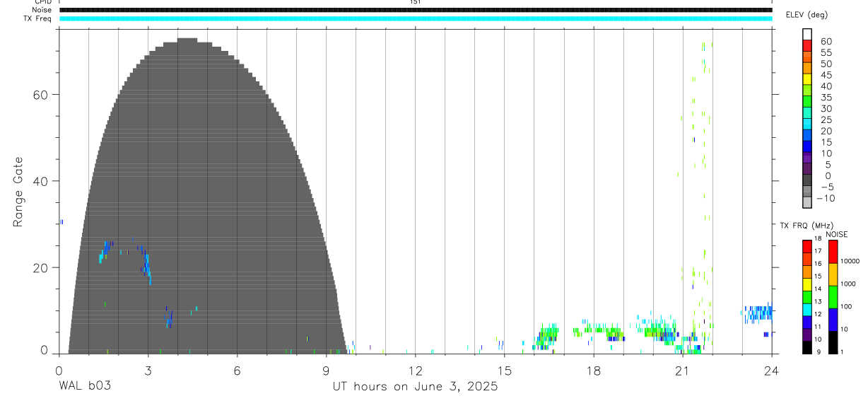The width and height of the screenshot is (868, 401).
Task: Click the '30' label on ELEV scale
Action: [x=826, y=109]
